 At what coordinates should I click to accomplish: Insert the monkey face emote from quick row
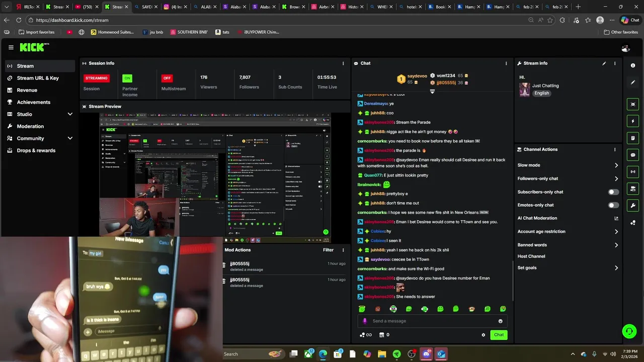coord(471,309)
